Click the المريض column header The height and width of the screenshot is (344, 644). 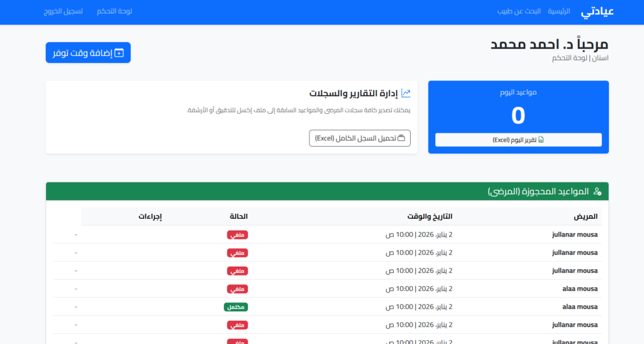pyautogui.click(x=586, y=216)
